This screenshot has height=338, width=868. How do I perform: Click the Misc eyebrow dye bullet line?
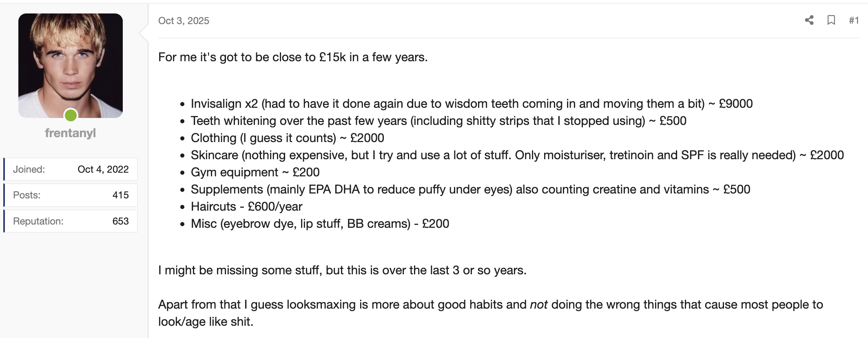click(320, 224)
